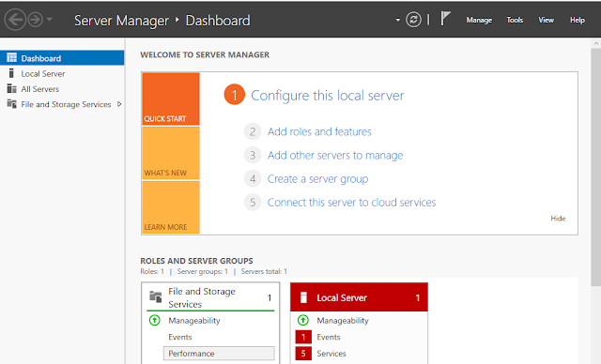Click Add roles and features link

319,131
